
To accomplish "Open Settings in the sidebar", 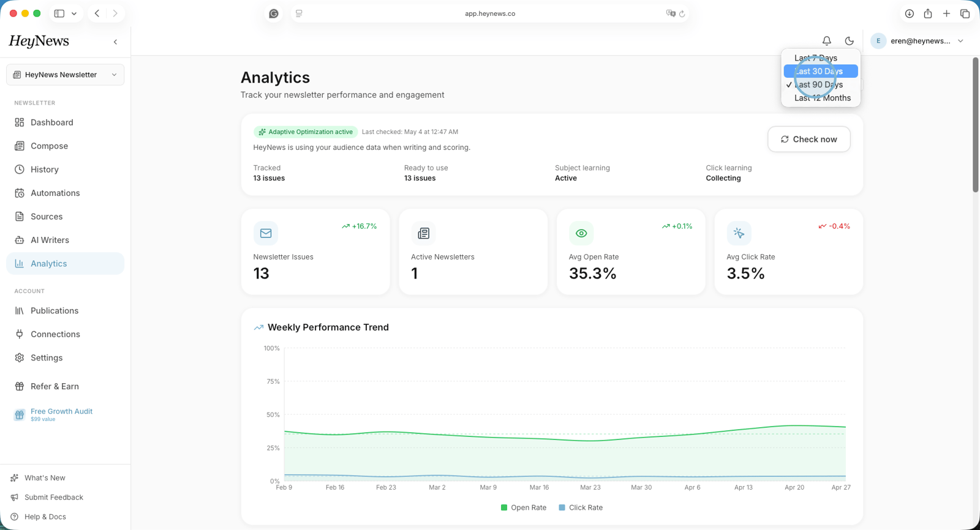I will click(x=65, y=358).
